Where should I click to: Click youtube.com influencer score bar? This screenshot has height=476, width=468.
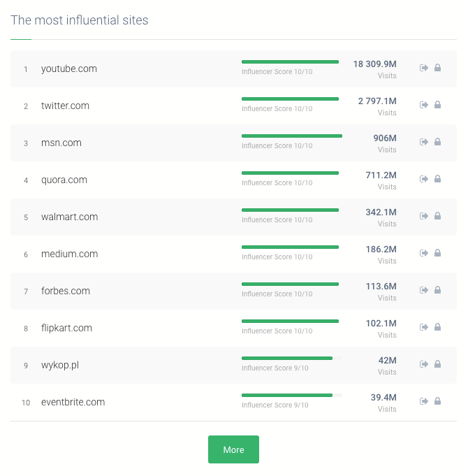pos(290,62)
